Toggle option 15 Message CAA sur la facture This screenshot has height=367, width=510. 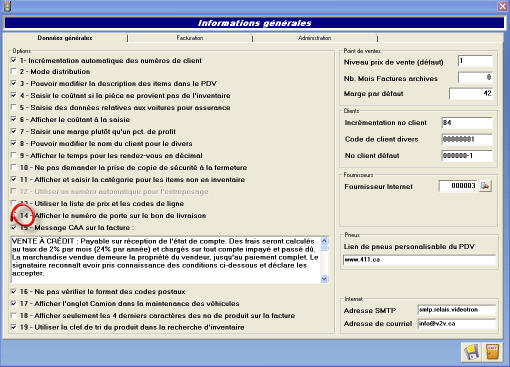click(x=14, y=227)
